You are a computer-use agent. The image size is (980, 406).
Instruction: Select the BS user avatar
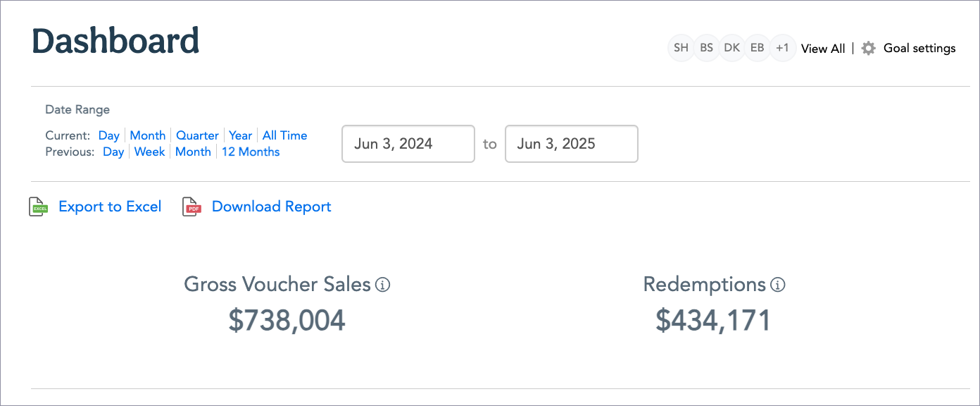point(706,49)
